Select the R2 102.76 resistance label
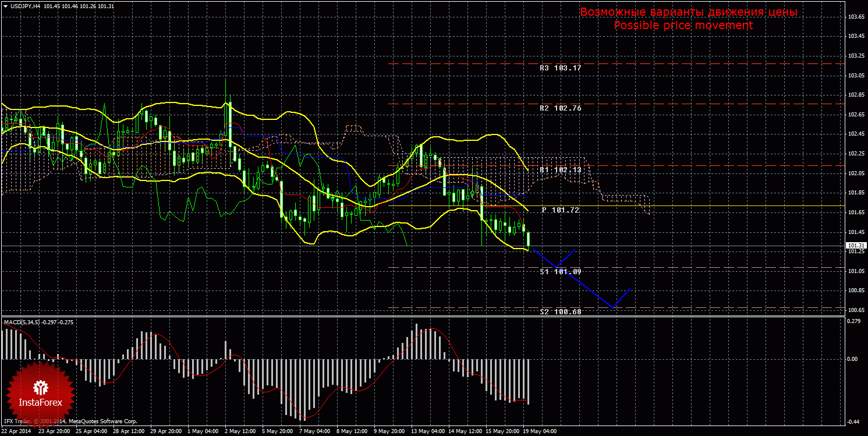This screenshot has height=436, width=868. click(560, 108)
